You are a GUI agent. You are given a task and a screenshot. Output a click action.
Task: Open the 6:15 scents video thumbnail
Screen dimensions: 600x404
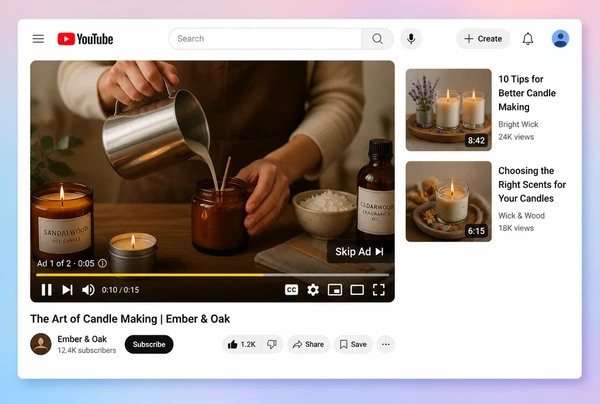(448, 201)
